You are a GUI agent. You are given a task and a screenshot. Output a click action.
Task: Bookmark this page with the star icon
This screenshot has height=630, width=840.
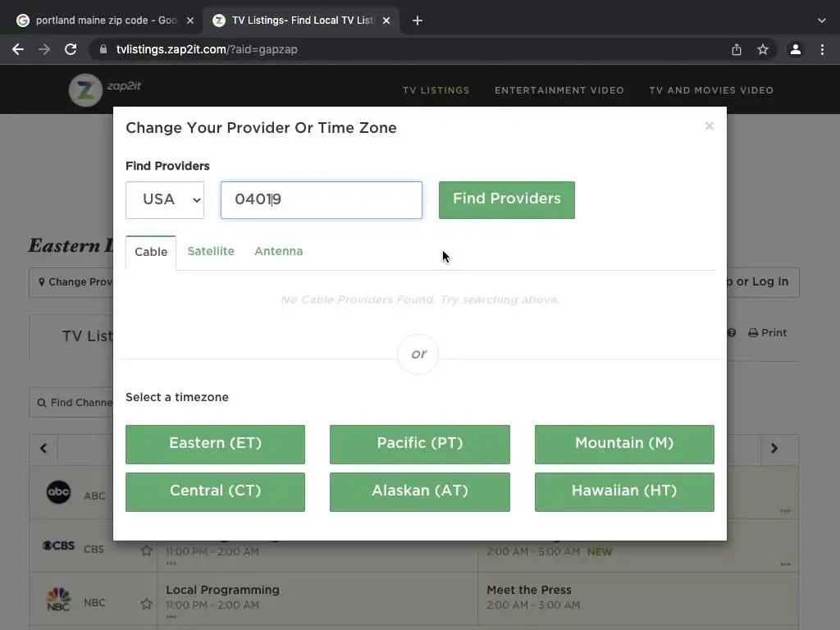pos(763,49)
